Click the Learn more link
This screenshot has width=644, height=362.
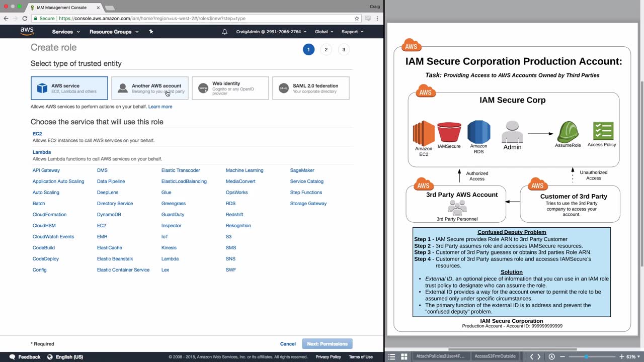point(160,107)
